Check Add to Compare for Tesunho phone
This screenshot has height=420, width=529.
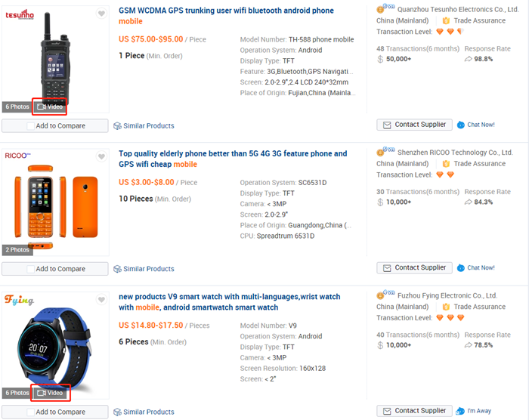click(x=31, y=126)
